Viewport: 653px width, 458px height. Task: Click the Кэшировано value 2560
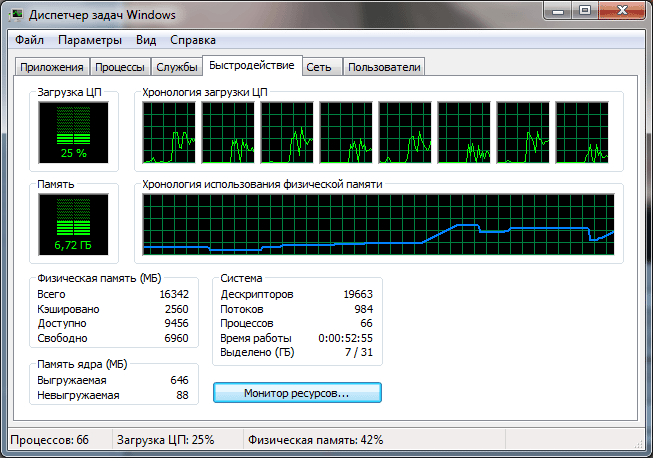[x=177, y=309]
